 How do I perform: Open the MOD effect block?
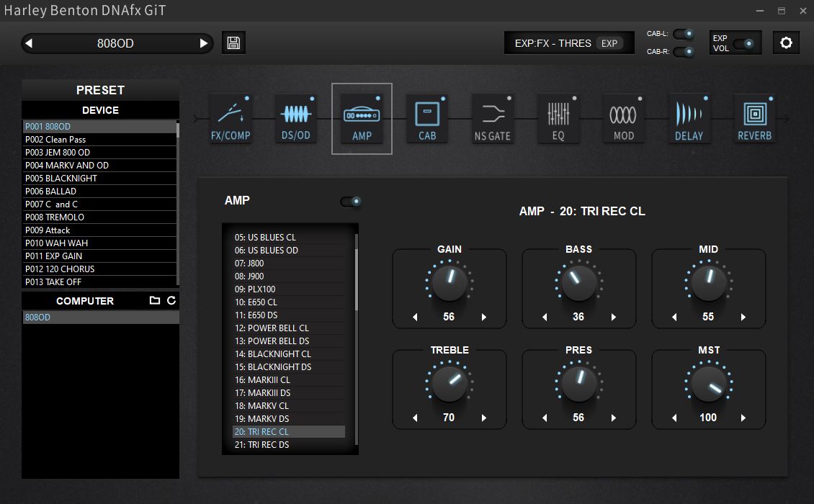point(624,119)
